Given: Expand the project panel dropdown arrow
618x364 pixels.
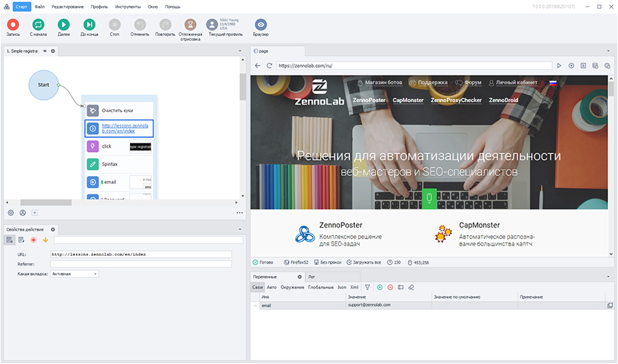Looking at the screenshot, I should 240,51.
